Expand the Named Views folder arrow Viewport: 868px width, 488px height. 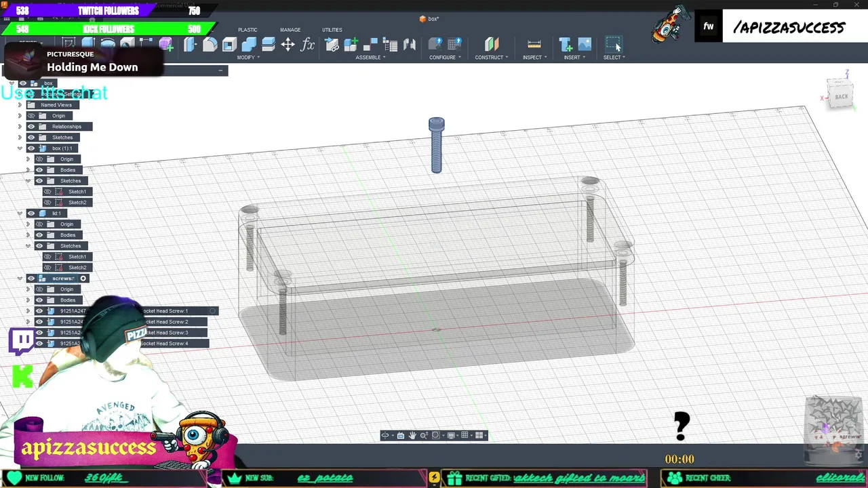click(x=20, y=105)
